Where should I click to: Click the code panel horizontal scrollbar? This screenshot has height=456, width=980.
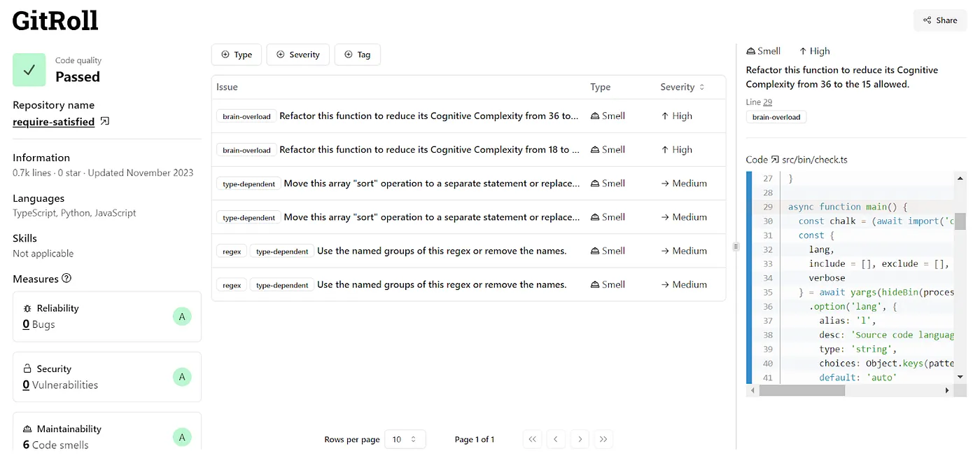[801, 391]
